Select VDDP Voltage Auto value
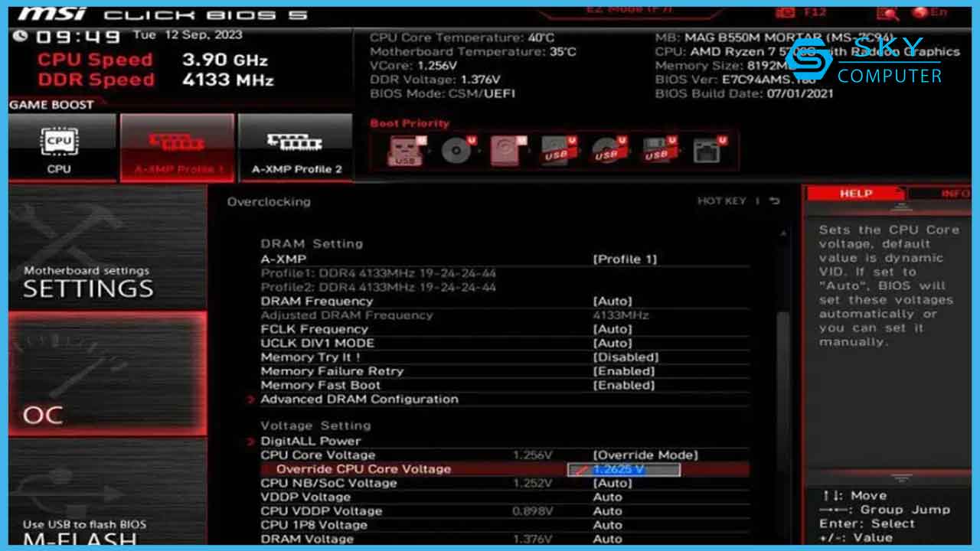Image resolution: width=980 pixels, height=551 pixels. [608, 497]
